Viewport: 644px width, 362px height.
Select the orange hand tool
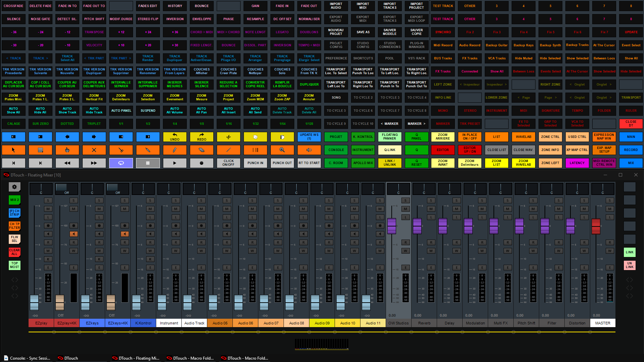click(67, 150)
